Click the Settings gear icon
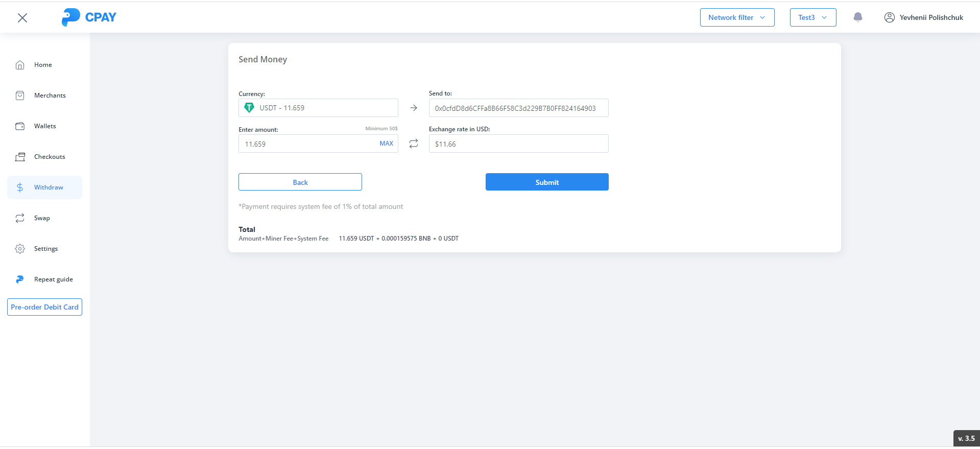Image resolution: width=980 pixels, height=449 pixels. click(x=20, y=249)
